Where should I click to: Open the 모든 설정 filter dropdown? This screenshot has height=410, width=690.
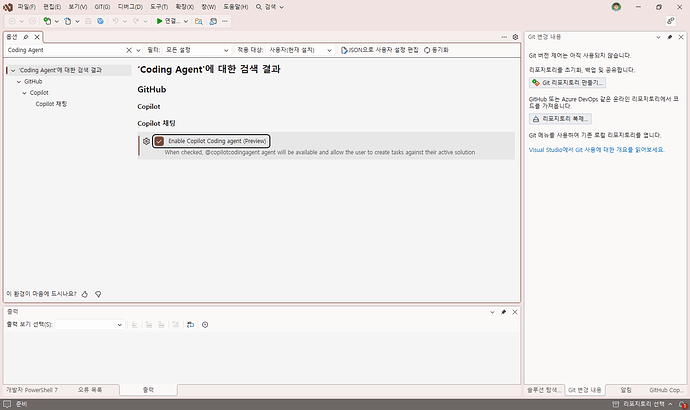click(197, 50)
